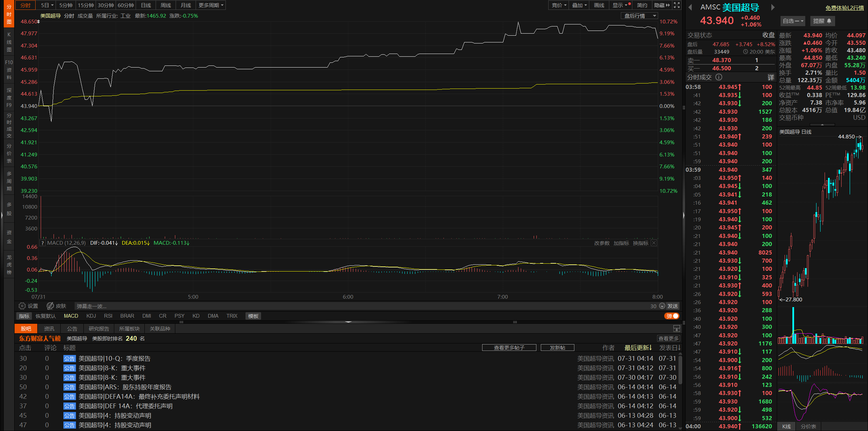Go to next stock arrow
Image resolution: width=868 pixels, height=431 pixels.
[773, 7]
